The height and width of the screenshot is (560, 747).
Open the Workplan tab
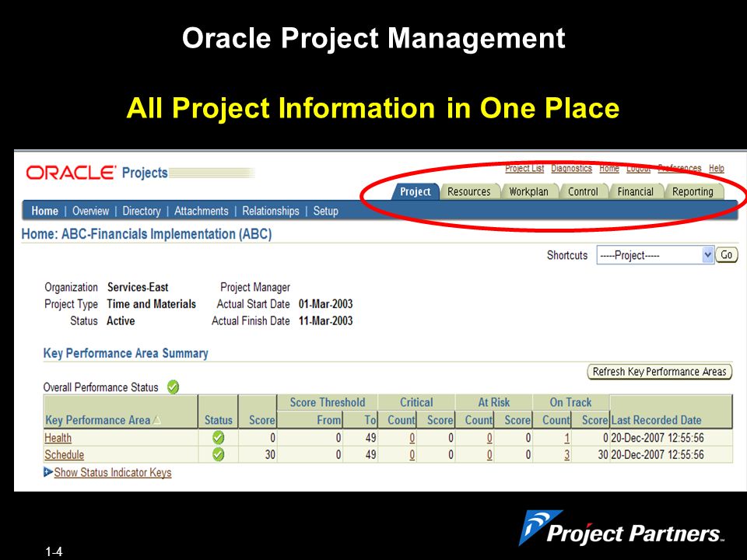click(529, 191)
